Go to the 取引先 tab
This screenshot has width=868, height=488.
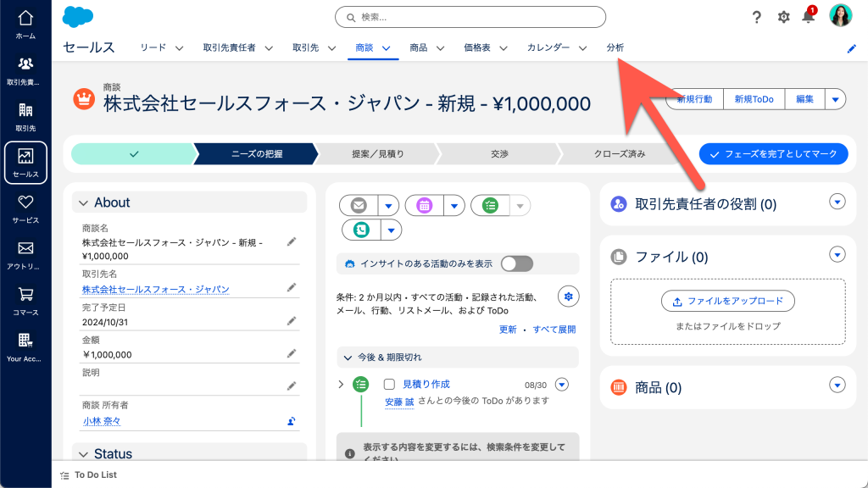pyautogui.click(x=305, y=47)
